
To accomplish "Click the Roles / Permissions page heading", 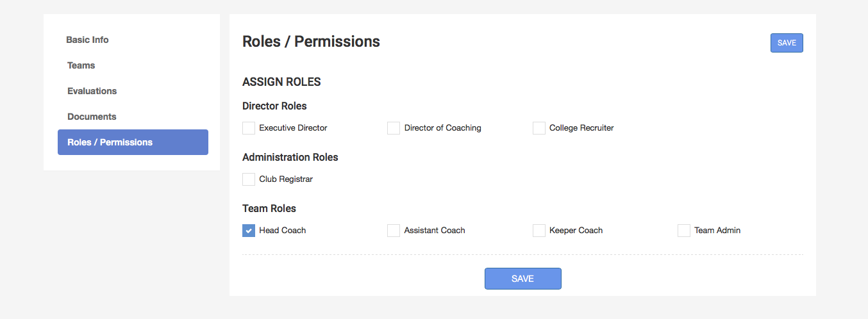I will [x=311, y=42].
